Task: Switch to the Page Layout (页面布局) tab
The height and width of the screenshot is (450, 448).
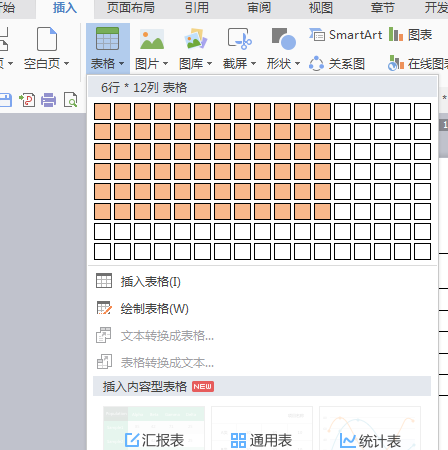Action: coord(131,8)
